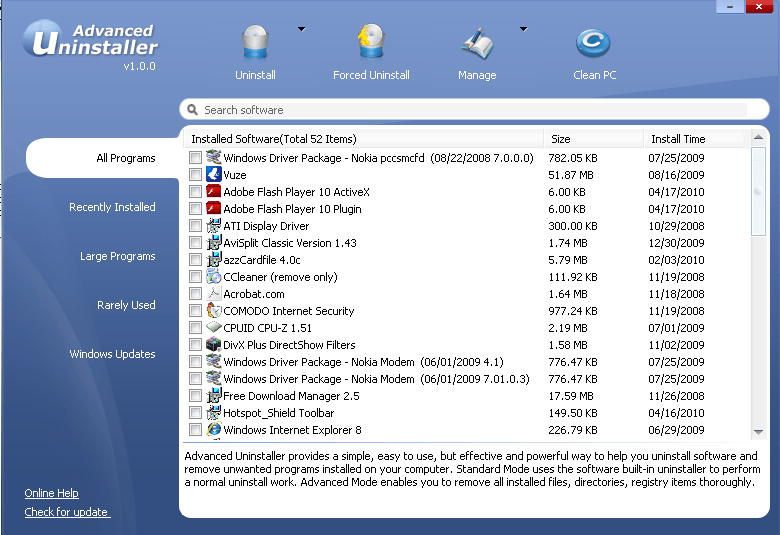Click the Clean PC label

point(594,75)
